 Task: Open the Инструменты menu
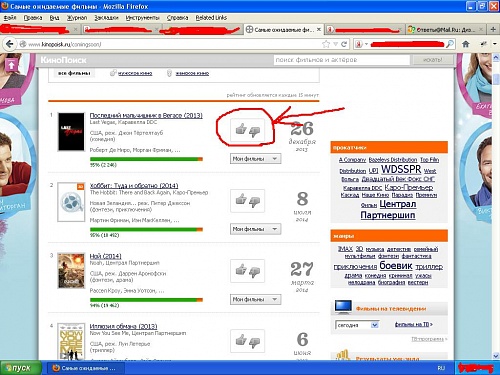click(143, 18)
